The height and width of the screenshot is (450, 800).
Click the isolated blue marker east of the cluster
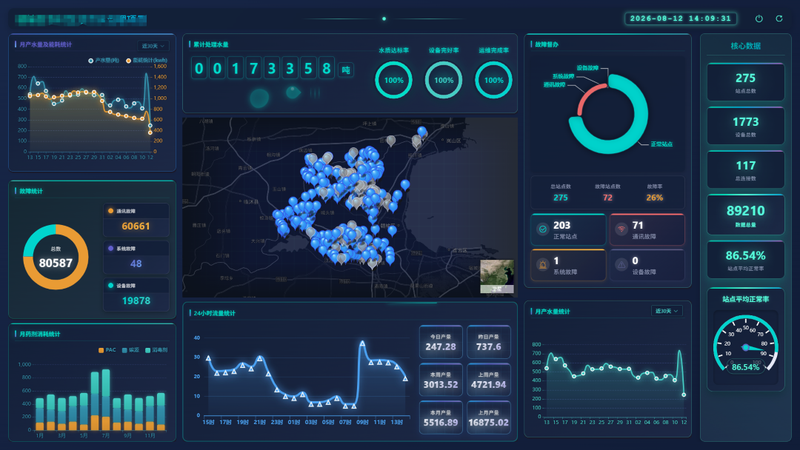(405, 185)
